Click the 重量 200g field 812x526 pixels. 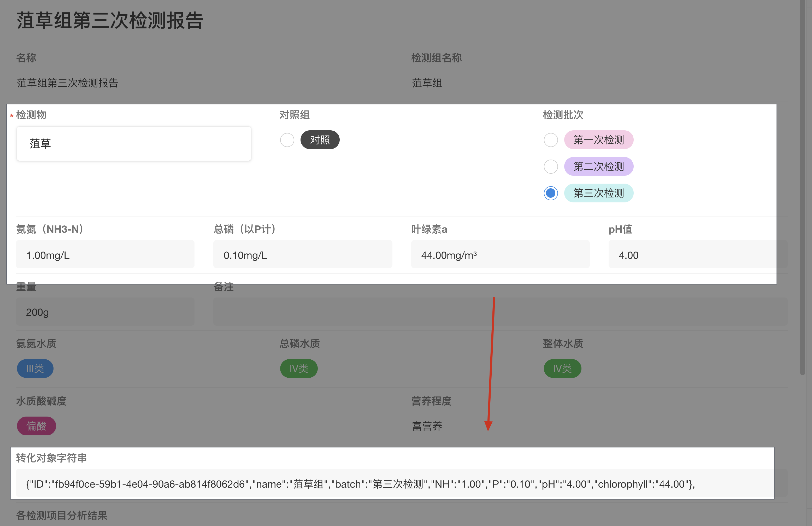[105, 312]
